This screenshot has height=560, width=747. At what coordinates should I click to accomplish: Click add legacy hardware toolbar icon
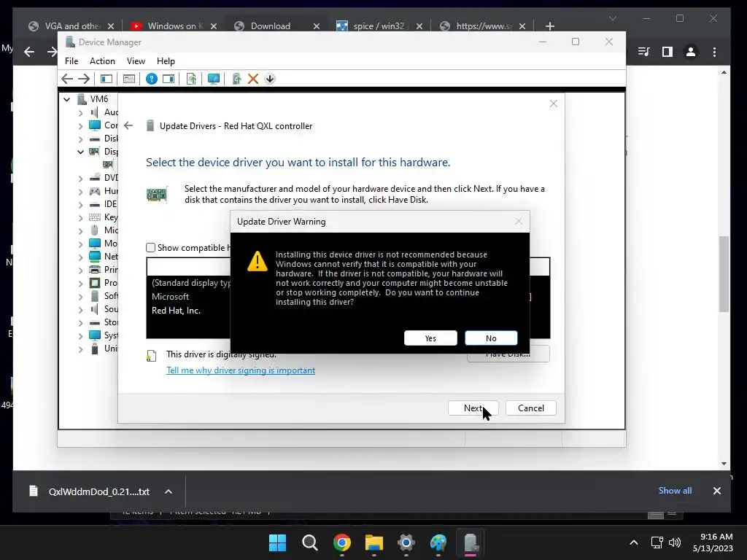click(236, 79)
